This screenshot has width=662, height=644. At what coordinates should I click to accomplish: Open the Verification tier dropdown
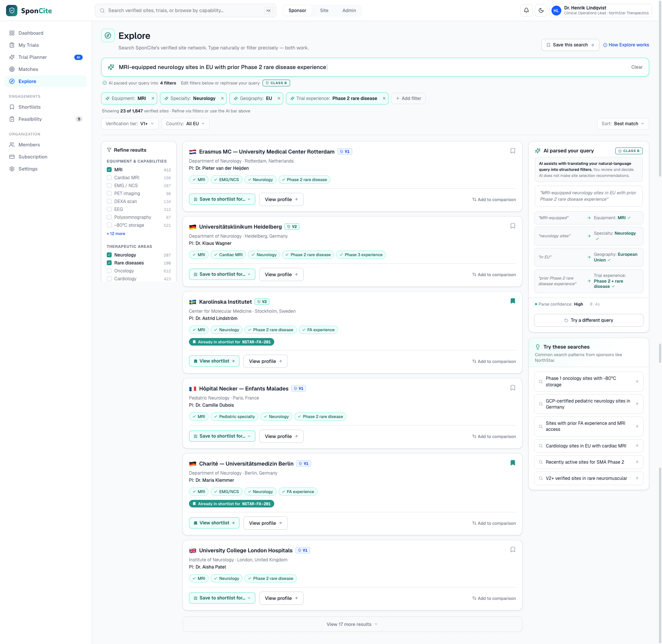(130, 124)
